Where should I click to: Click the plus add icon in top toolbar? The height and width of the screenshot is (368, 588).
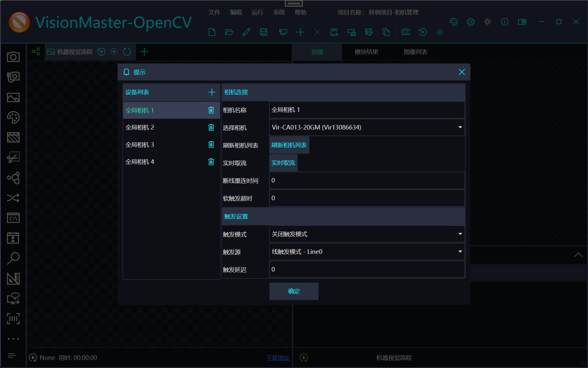point(300,32)
